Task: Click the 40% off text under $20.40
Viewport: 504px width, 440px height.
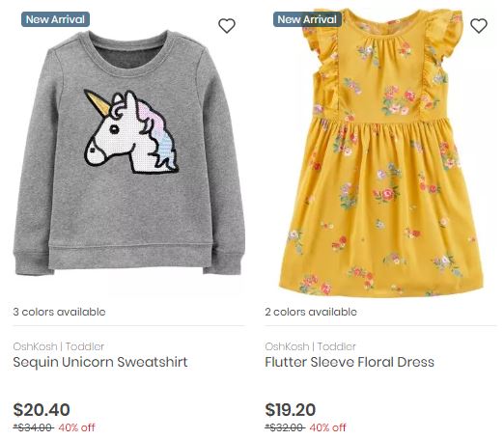Action: pos(76,427)
